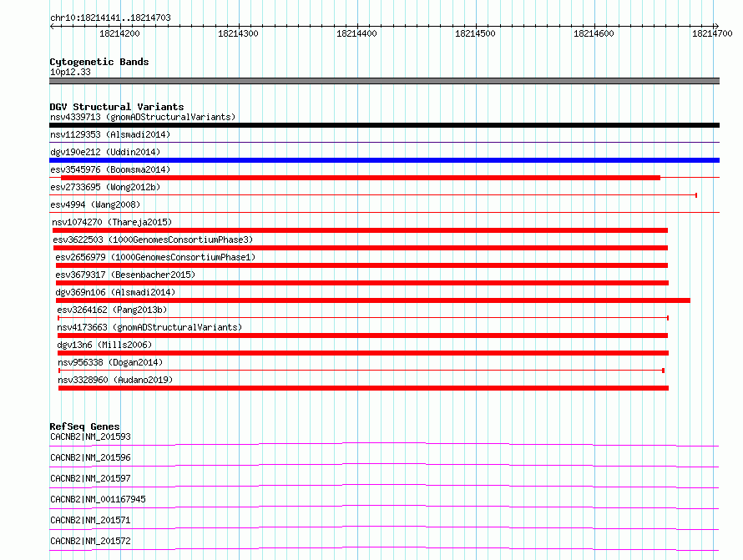Click the gray 10p12.33 cytogenetic band bar

[384, 81]
